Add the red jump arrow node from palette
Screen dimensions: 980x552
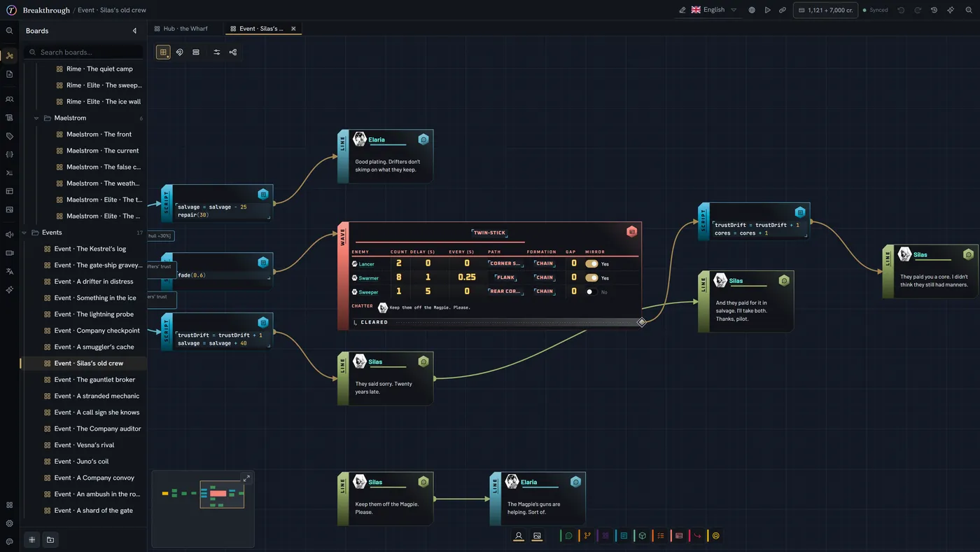coord(697,536)
